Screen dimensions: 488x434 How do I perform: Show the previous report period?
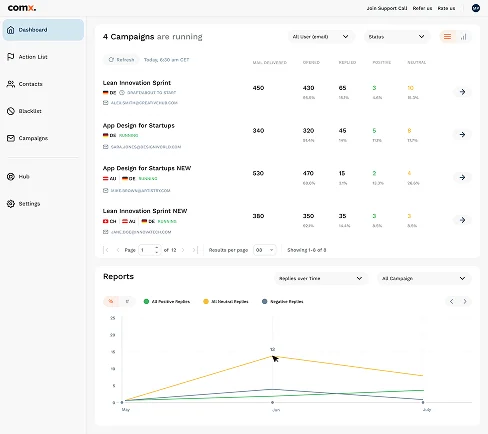(x=452, y=301)
